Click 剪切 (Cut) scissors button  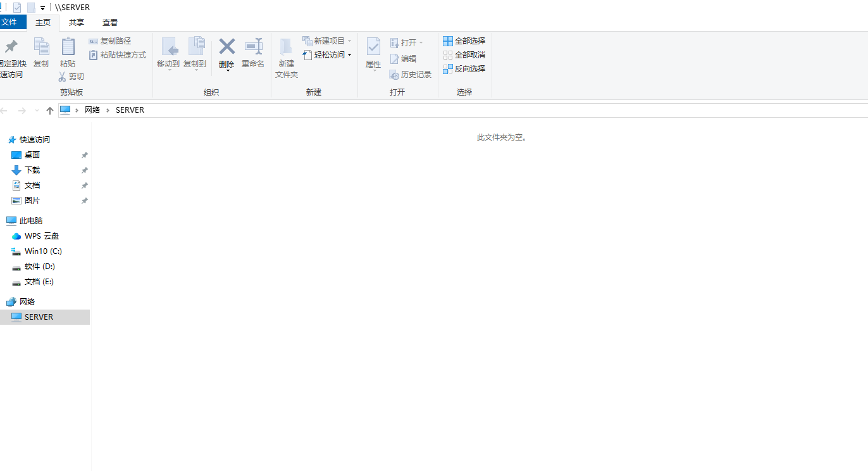pos(71,77)
